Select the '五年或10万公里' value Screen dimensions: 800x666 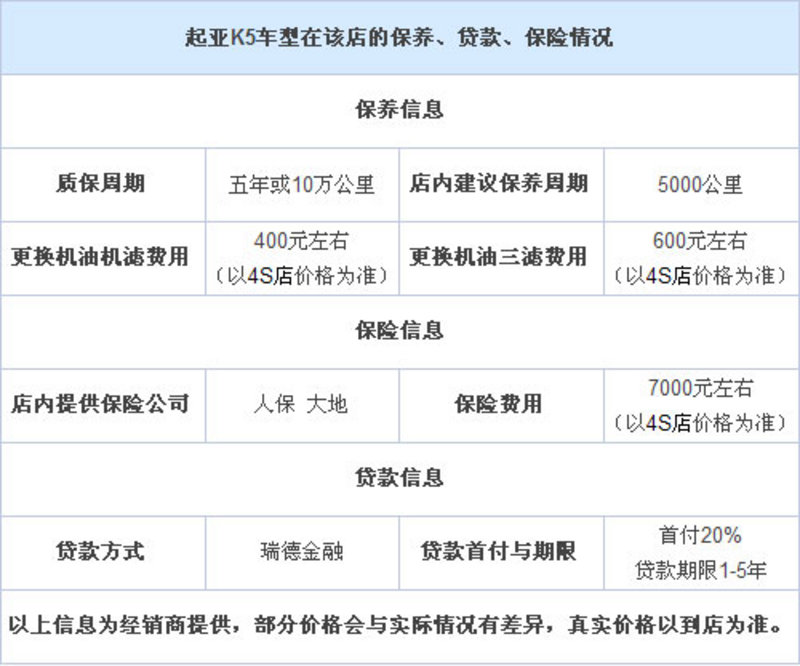pos(302,185)
